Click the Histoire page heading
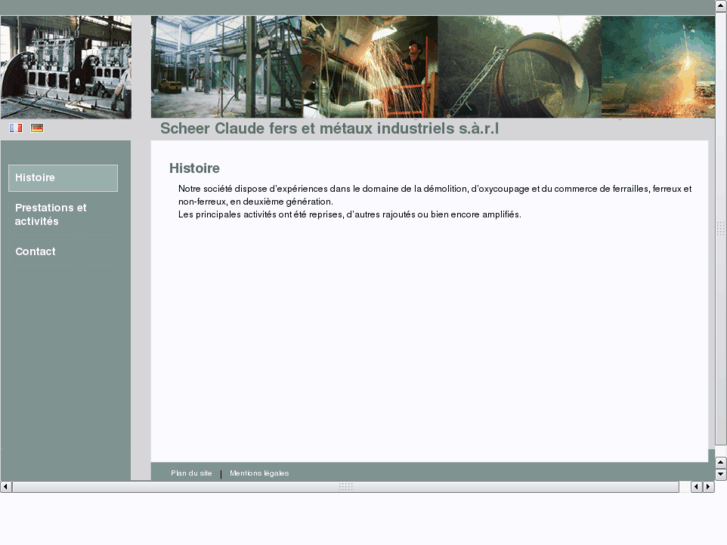The height and width of the screenshot is (545, 727). (x=194, y=168)
